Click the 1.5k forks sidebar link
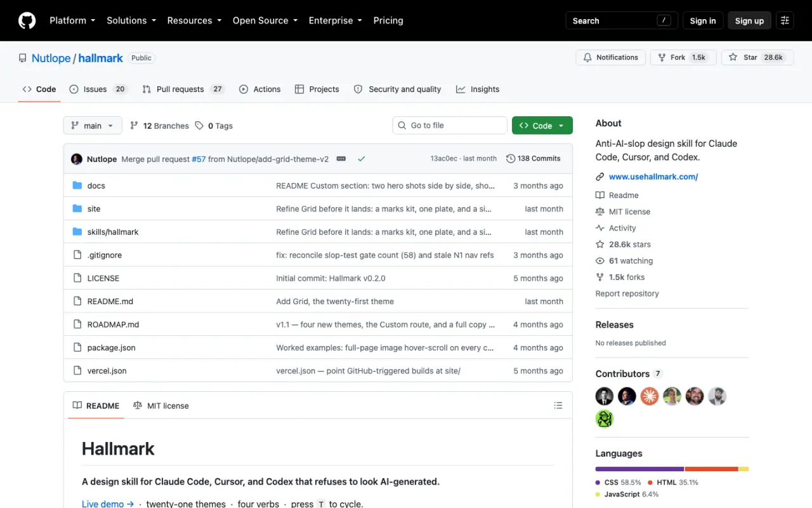This screenshot has height=508, width=812. click(620, 277)
